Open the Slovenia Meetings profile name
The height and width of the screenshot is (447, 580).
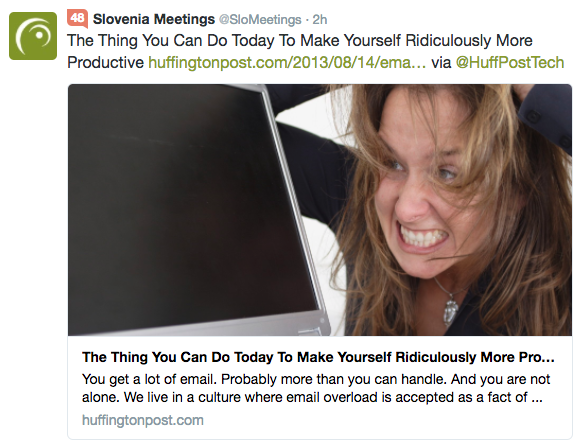(x=154, y=19)
